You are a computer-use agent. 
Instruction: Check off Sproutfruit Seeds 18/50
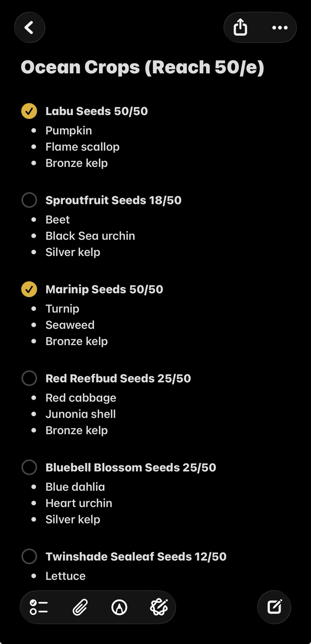click(29, 200)
